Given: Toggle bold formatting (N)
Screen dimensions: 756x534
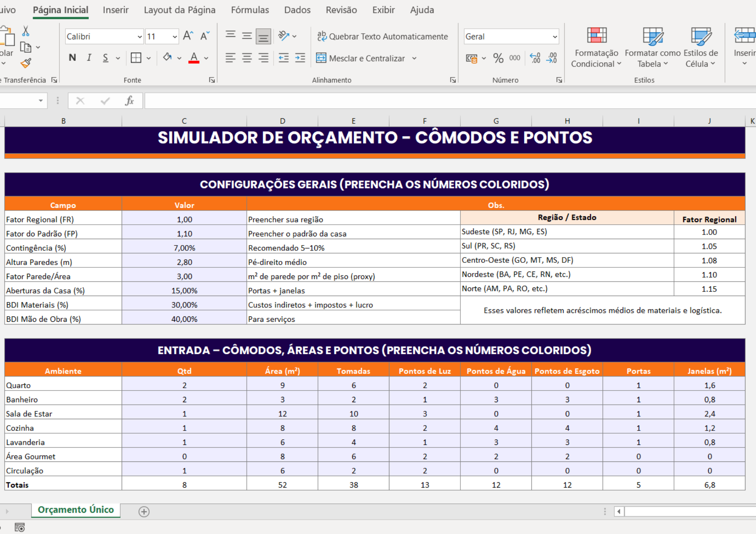Looking at the screenshot, I should tap(72, 58).
